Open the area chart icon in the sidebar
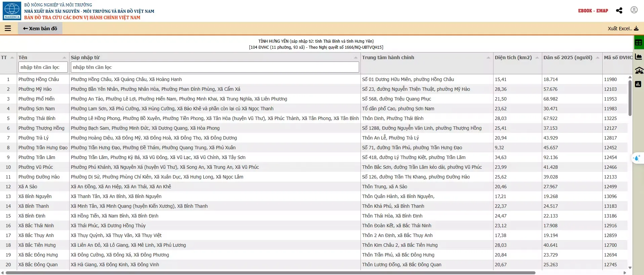Image resolution: width=644 pixels, height=275 pixels. point(639,56)
